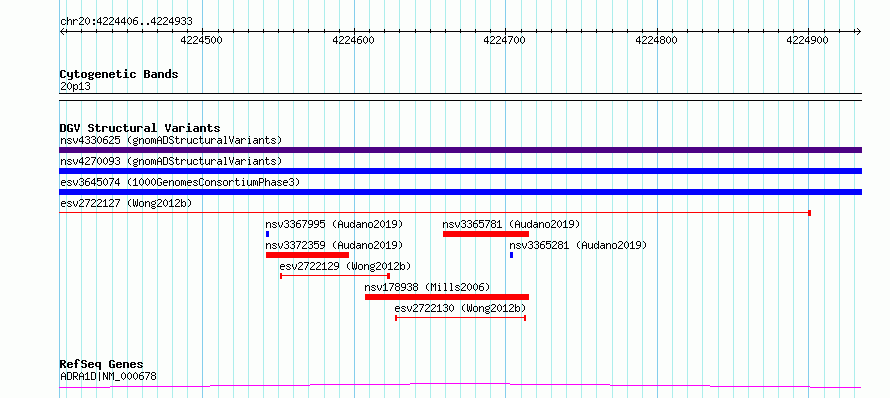This screenshot has width=890, height=398.
Task: Click the nsv3365781 (Audano2019) label
Action: click(x=511, y=224)
